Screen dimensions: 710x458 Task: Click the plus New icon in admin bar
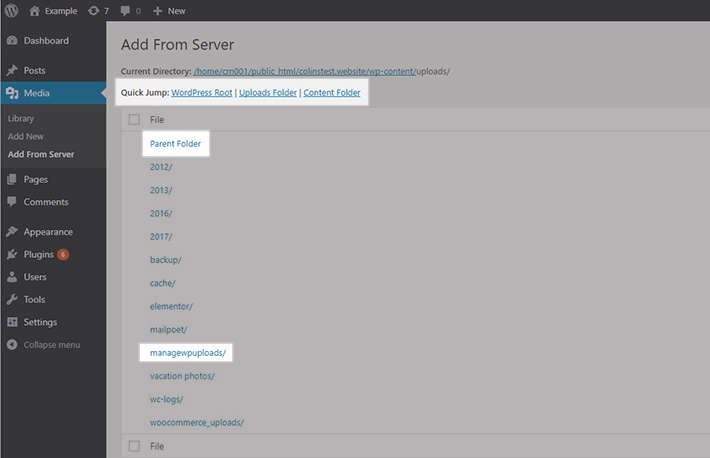[158, 10]
